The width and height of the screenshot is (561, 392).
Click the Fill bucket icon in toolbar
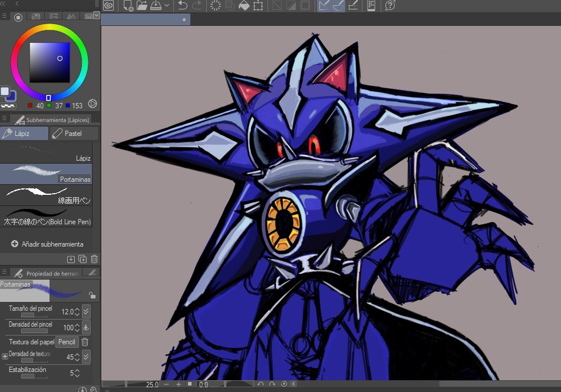tap(244, 5)
